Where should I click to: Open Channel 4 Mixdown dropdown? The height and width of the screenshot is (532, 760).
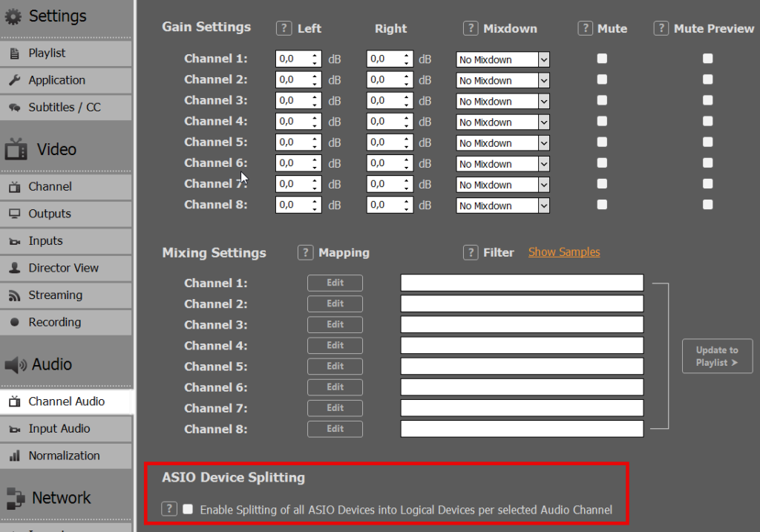coord(502,122)
